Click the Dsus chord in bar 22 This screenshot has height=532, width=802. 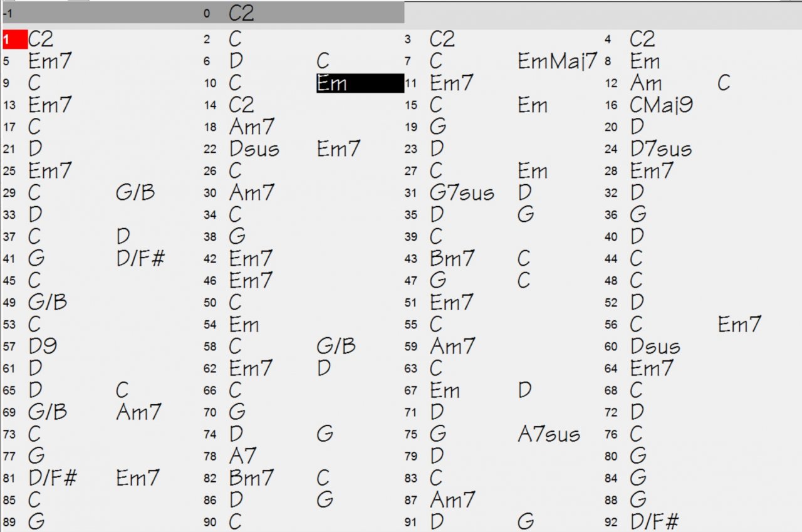coord(254,149)
